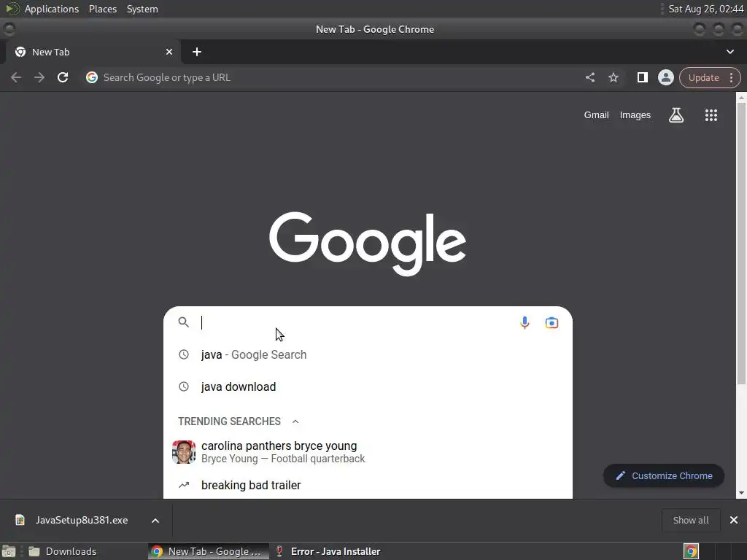Click Customize Chrome button
The height and width of the screenshot is (560, 747).
[664, 475]
